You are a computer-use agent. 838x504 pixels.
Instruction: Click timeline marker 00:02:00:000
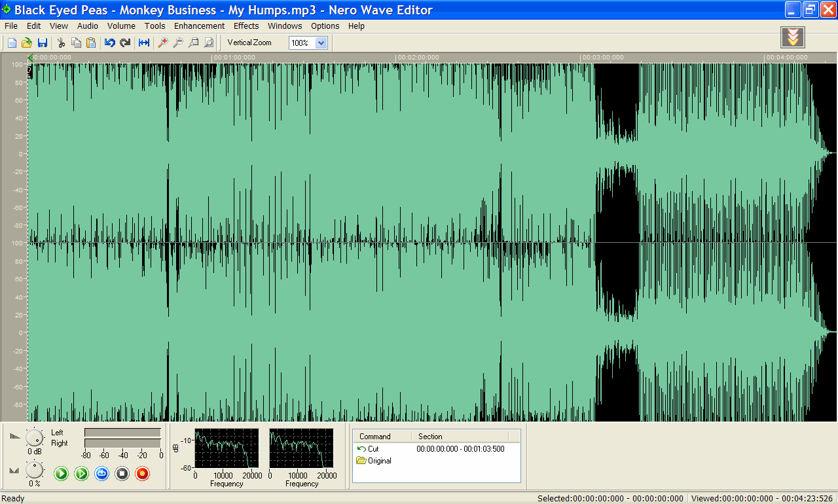point(418,58)
